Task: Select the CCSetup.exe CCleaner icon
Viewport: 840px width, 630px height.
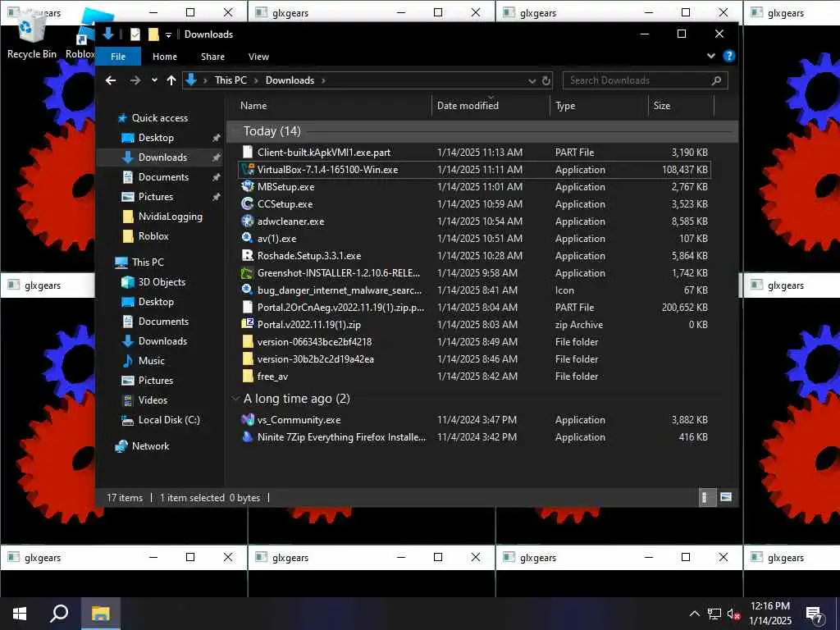Action: coord(248,203)
